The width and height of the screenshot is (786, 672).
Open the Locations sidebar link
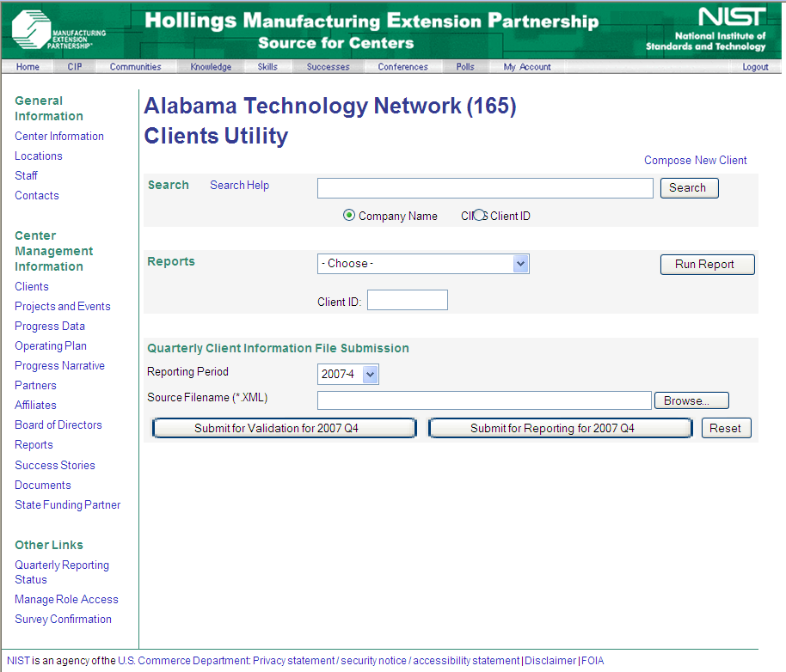pos(39,156)
